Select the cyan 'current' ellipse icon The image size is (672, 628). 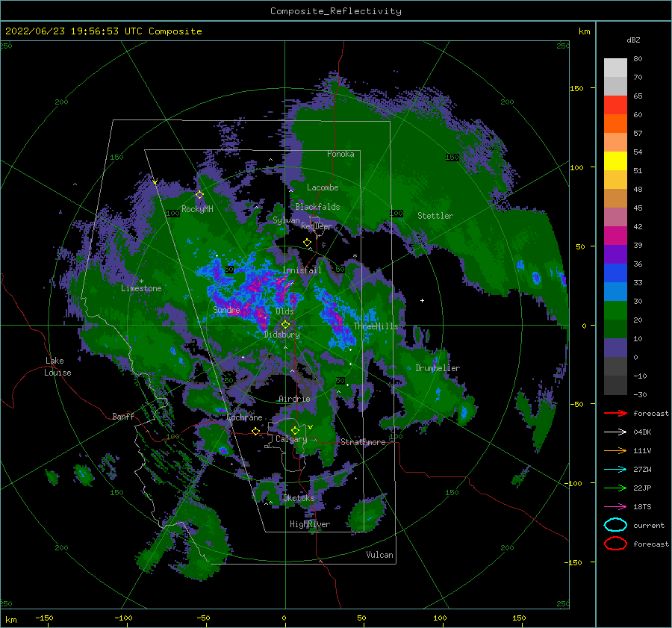(x=615, y=525)
